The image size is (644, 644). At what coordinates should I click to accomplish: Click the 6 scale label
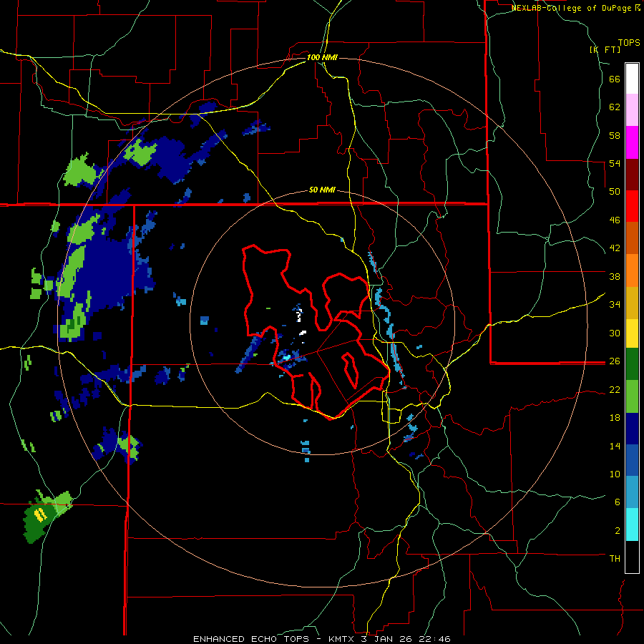(618, 502)
